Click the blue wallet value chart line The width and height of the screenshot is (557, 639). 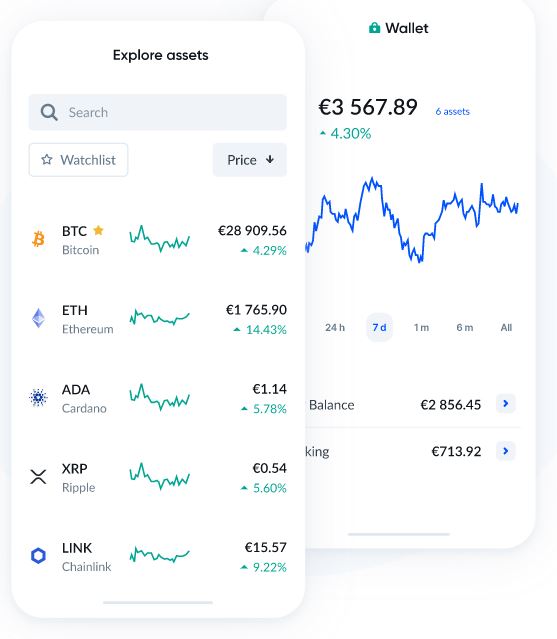click(x=412, y=220)
